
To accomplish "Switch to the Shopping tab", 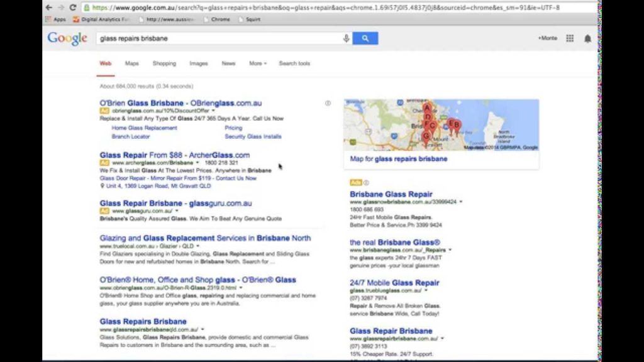I will 164,63.
